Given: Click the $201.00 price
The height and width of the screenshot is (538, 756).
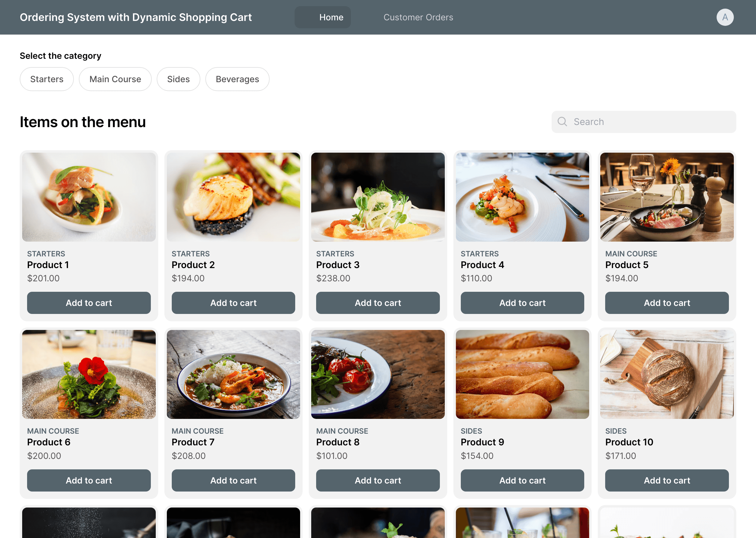Looking at the screenshot, I should pos(43,278).
